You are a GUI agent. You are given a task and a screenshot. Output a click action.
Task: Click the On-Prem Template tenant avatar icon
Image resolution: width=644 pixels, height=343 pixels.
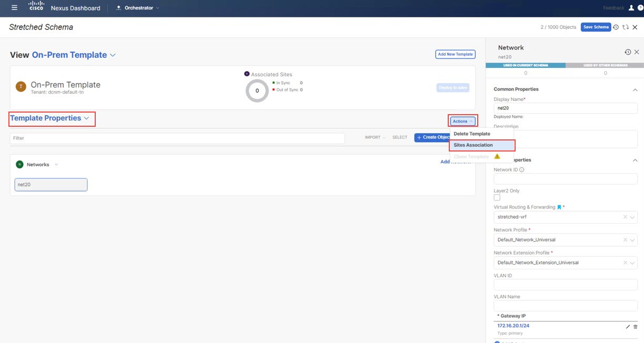tap(21, 87)
